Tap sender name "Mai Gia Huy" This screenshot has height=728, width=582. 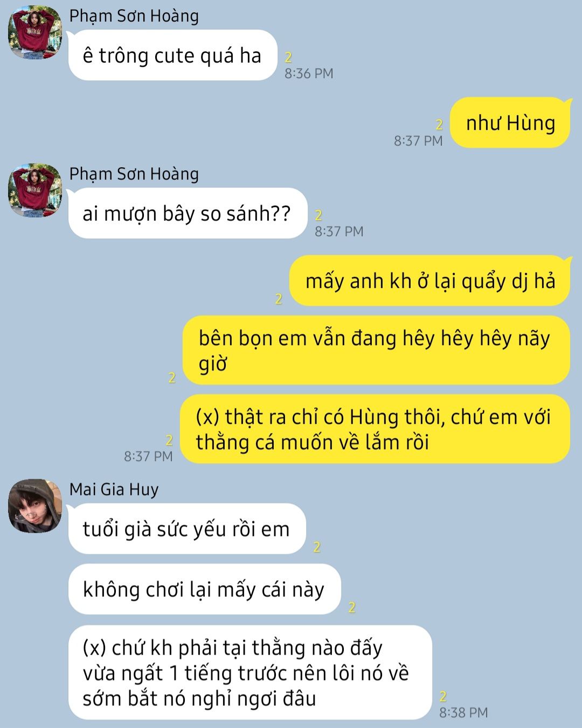click(114, 489)
